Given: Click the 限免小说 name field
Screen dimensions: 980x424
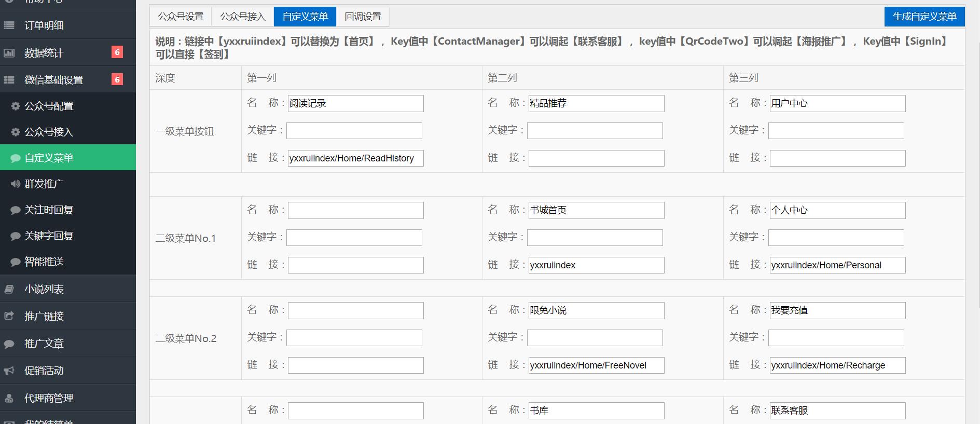Looking at the screenshot, I should [x=597, y=310].
